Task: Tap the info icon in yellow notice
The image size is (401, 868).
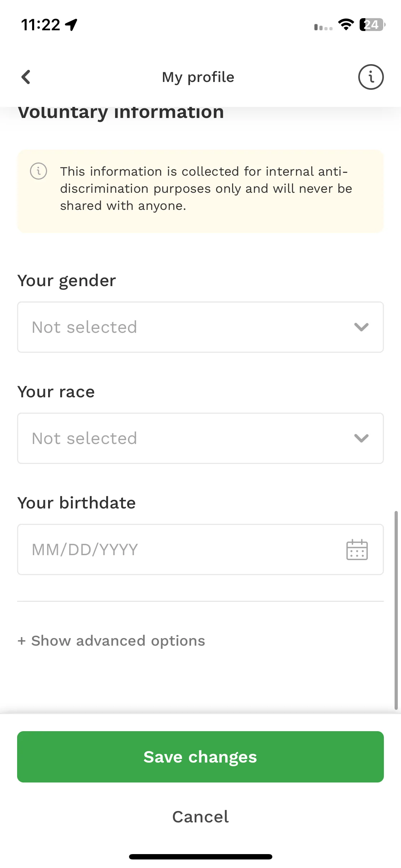Action: point(38,171)
